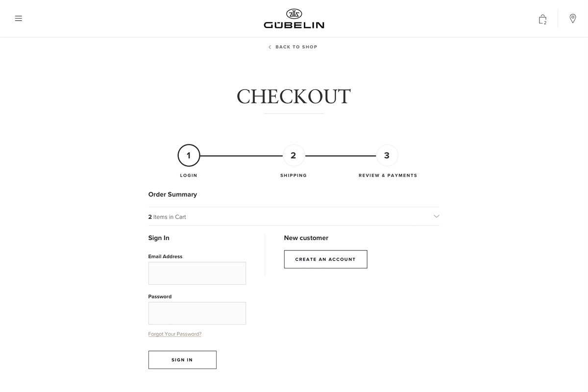The image size is (588, 392).
Task: Click the "2 Items in Cart" summary text
Action: point(167,217)
